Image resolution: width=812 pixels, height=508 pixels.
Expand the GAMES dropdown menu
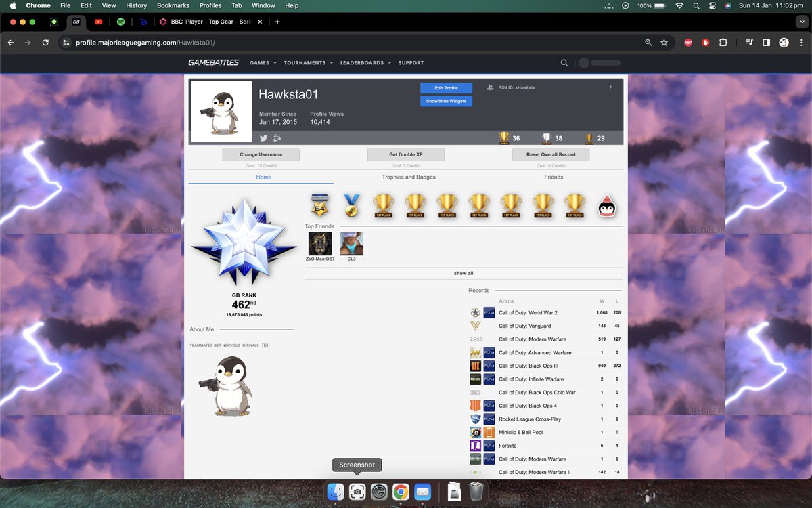[263, 63]
